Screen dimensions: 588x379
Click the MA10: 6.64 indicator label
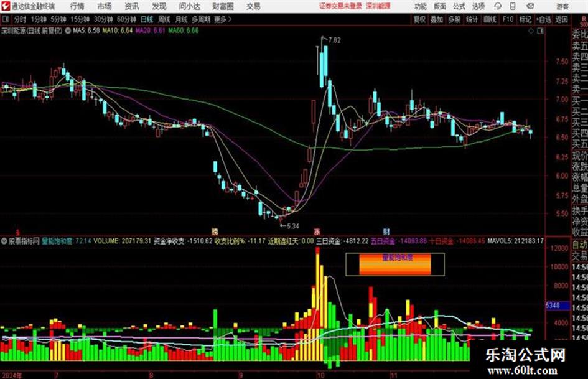118,30
